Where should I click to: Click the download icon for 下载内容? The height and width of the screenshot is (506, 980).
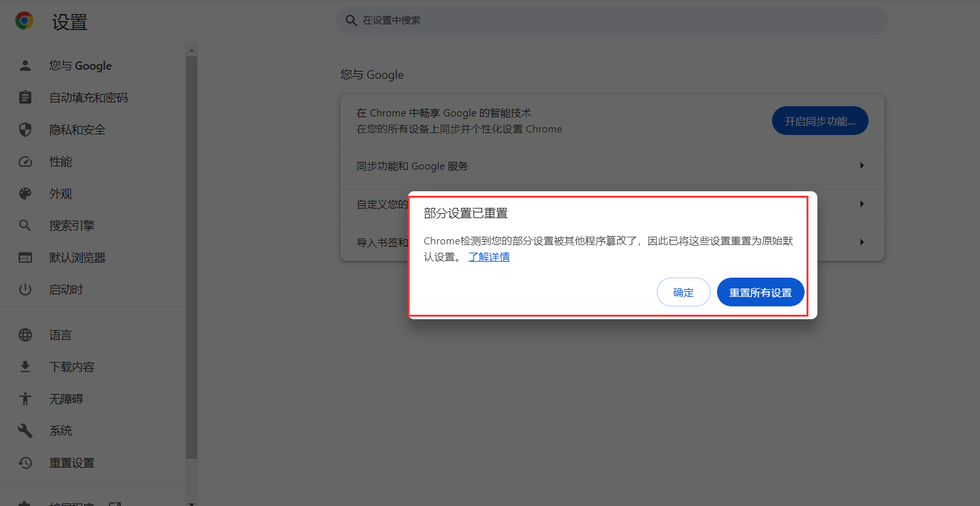click(25, 367)
